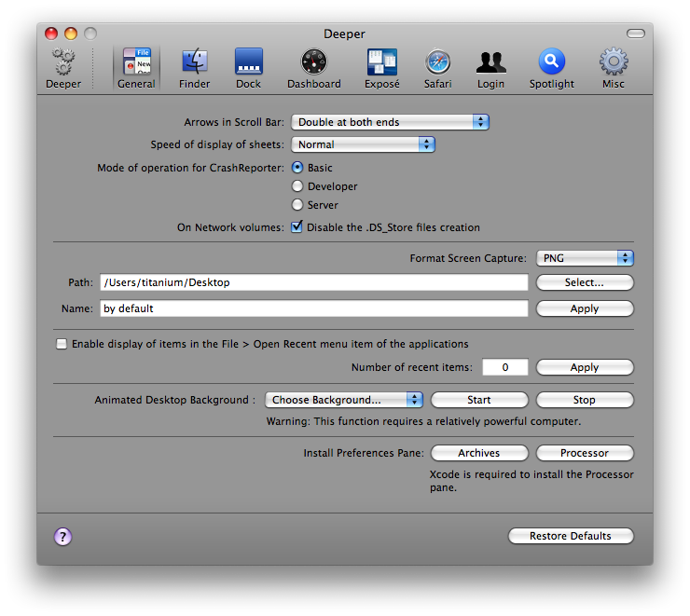Screen dimensions: 690x616
Task: Click the Restore Defaults button
Action: (571, 536)
